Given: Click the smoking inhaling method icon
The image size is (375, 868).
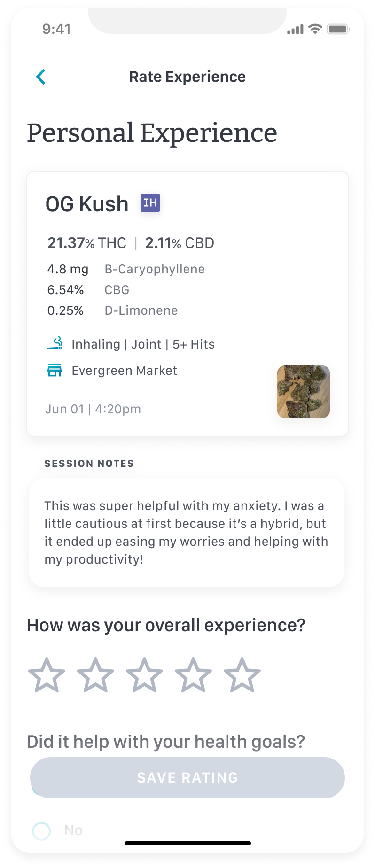Looking at the screenshot, I should click(55, 343).
